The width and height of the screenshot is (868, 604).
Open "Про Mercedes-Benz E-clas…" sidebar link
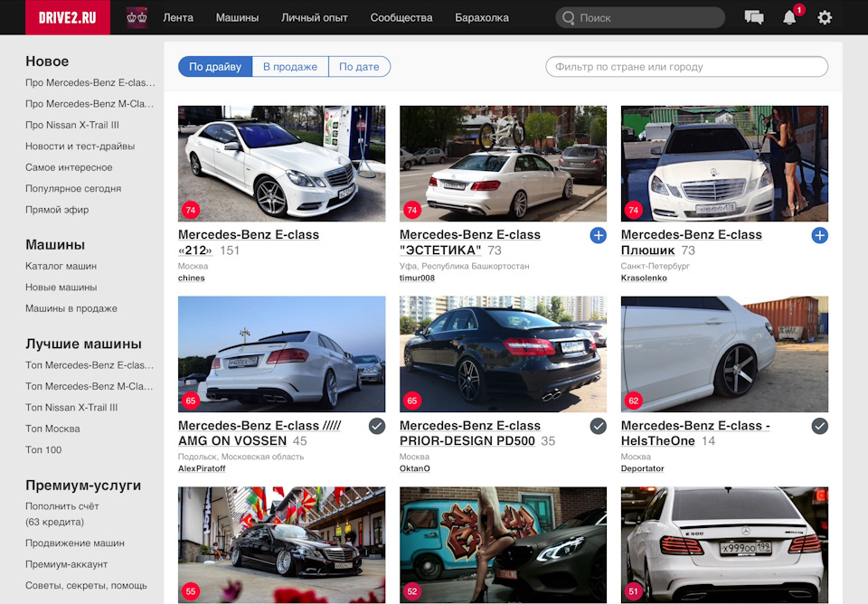(90, 82)
